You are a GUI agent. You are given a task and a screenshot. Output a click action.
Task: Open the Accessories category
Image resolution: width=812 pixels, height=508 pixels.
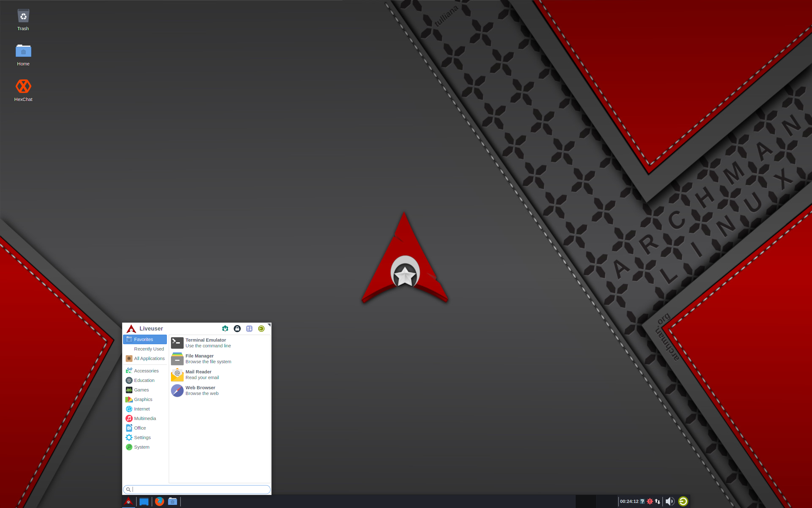tap(145, 371)
